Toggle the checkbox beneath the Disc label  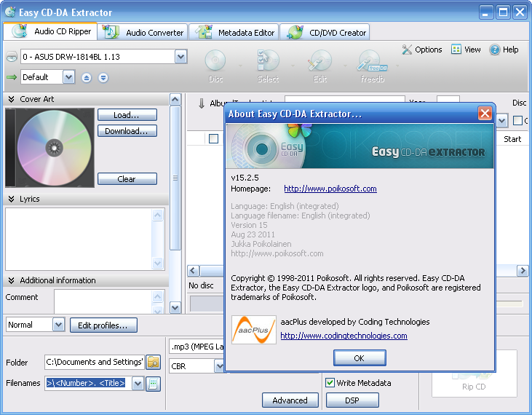point(517,120)
